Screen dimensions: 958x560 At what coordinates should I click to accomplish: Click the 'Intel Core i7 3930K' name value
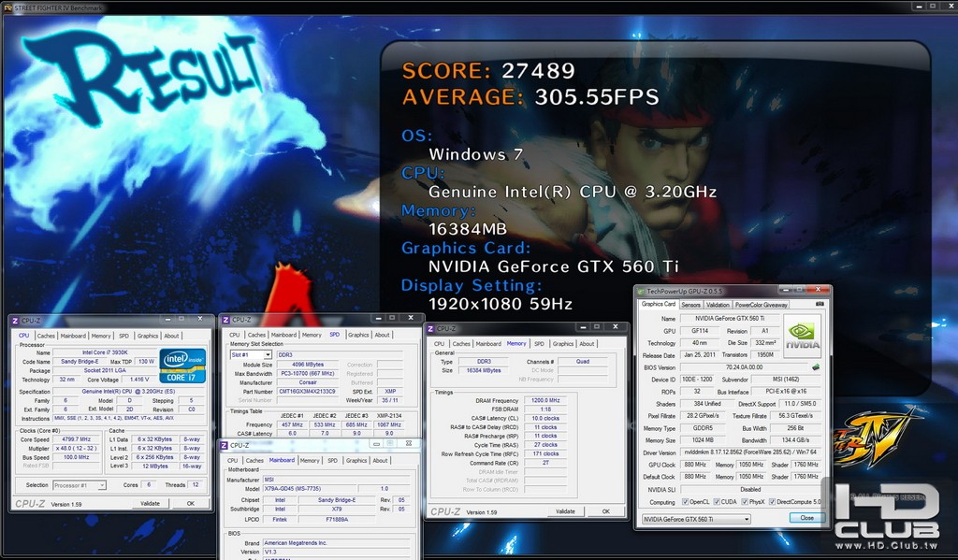pos(105,353)
